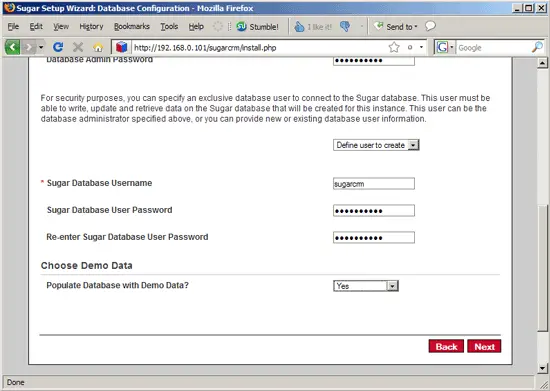This screenshot has height=391, width=550.
Task: Open the View menu
Action: pos(61,27)
